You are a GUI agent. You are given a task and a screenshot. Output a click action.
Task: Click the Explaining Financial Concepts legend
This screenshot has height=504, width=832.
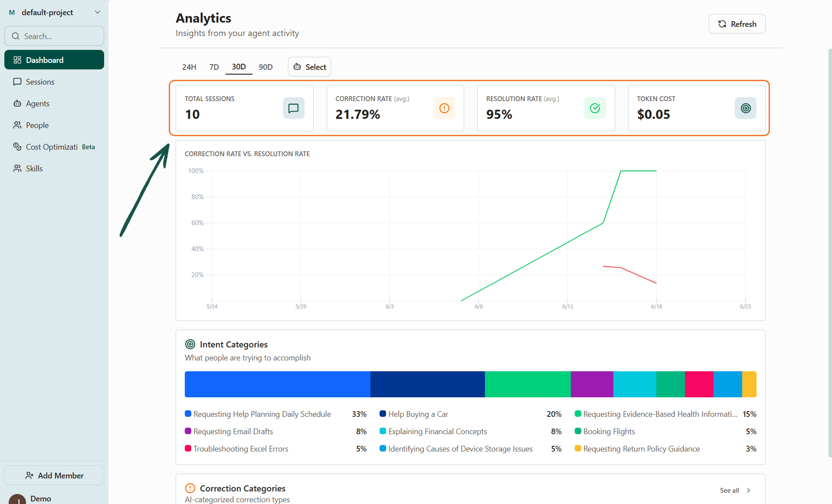click(x=433, y=432)
